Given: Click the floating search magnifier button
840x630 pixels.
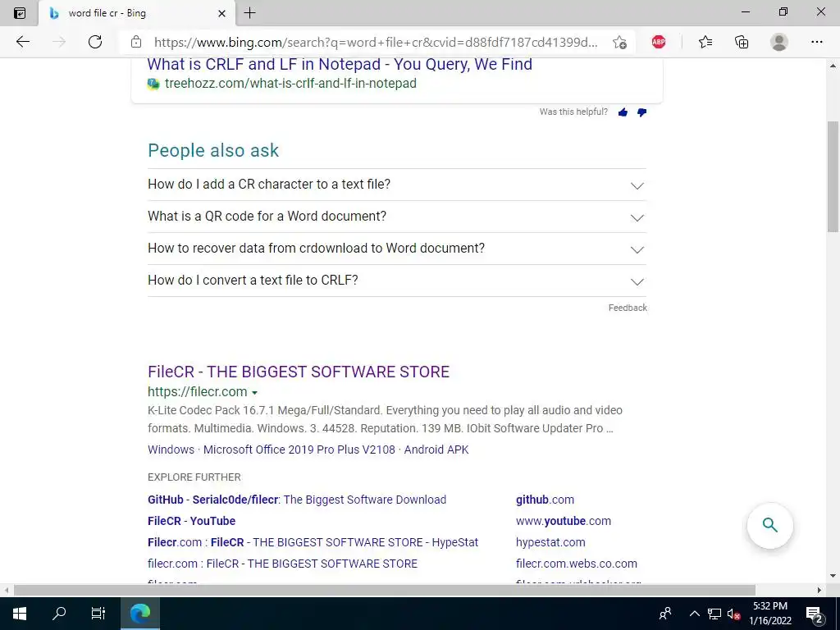Looking at the screenshot, I should point(769,525).
